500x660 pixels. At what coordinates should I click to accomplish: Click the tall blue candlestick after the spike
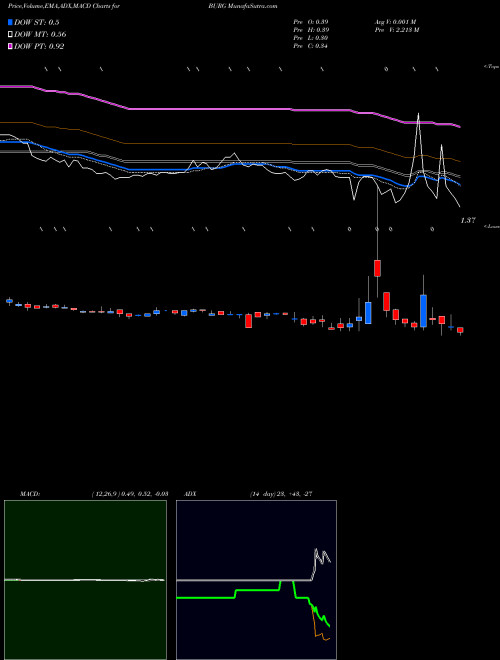click(423, 311)
